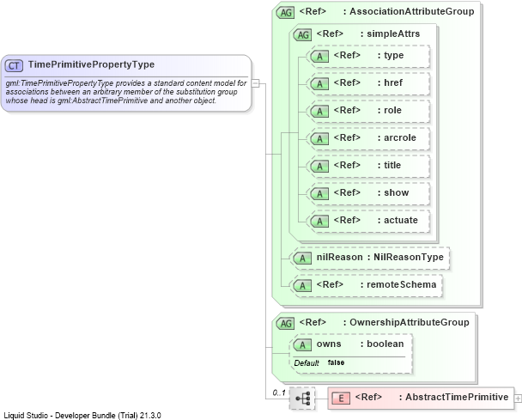Click the AG icon of OwnershipAttributeGroup
Image resolution: width=522 pixels, height=420 pixels.
click(286, 324)
